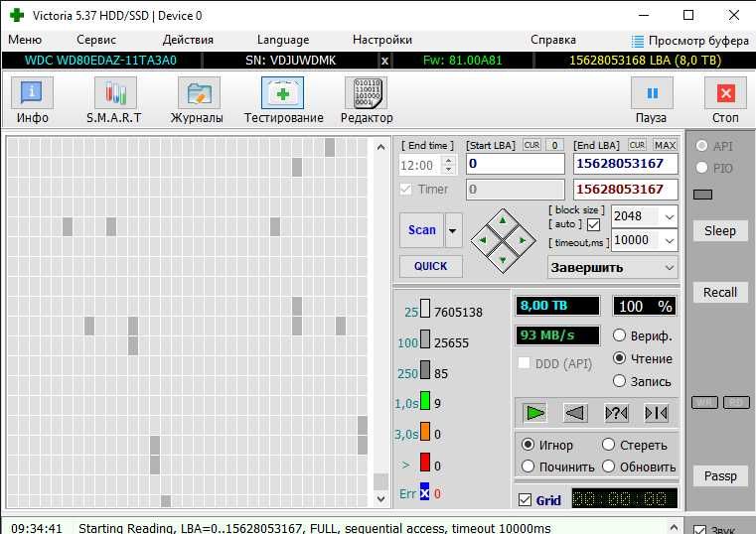Click the Recall button
756x534 pixels.
(720, 292)
